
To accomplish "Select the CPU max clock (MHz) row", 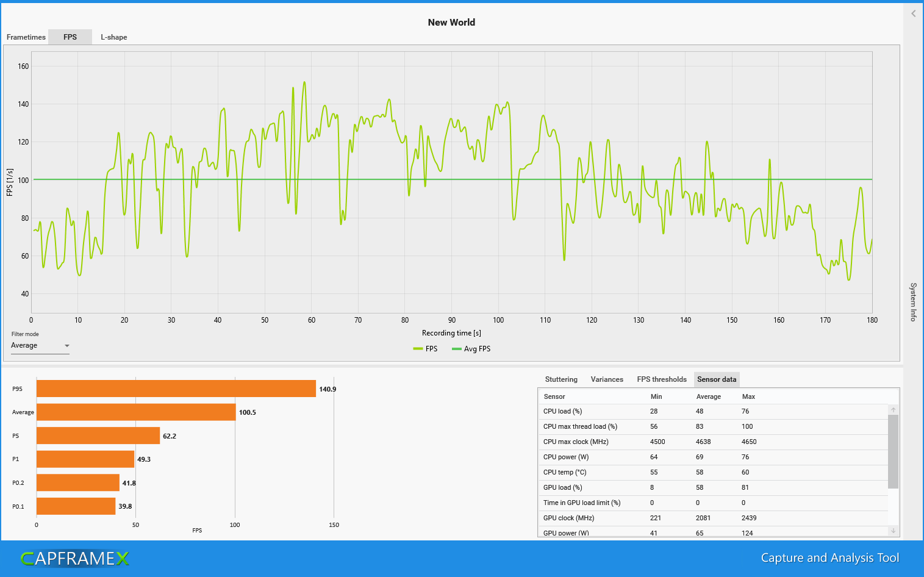I will (713, 442).
